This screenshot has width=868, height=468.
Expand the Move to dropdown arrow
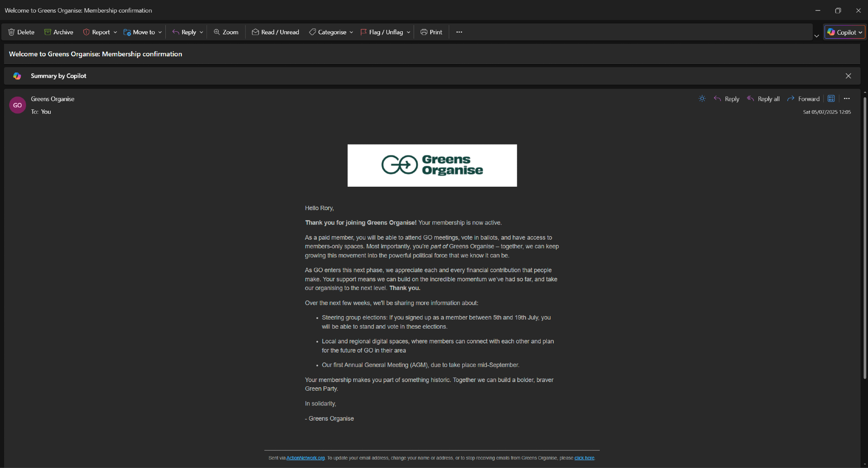tap(160, 33)
